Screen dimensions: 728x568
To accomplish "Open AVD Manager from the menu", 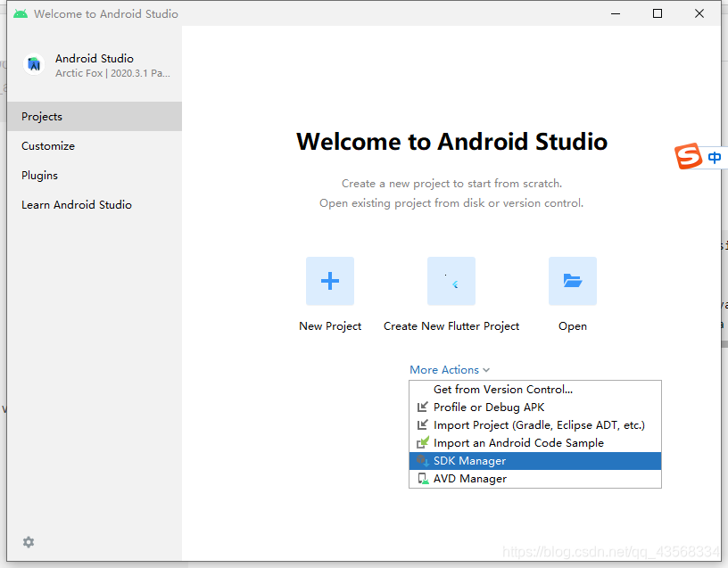I will (x=535, y=479).
